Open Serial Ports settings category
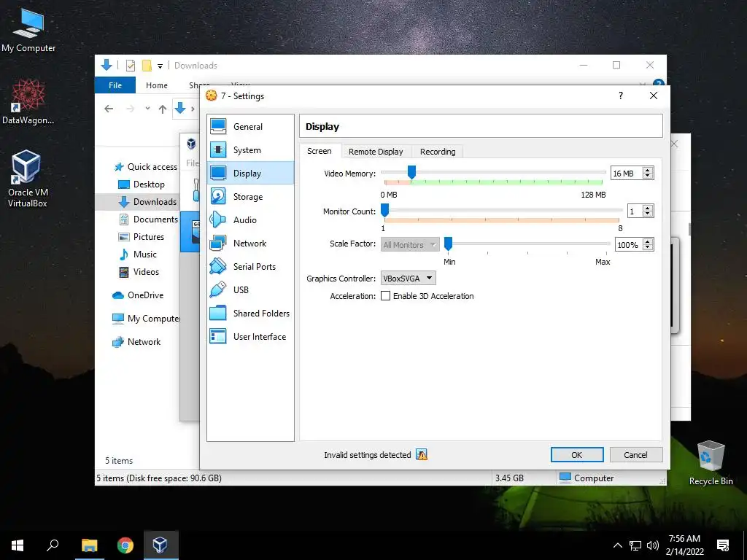This screenshot has width=747, height=560. (251, 267)
